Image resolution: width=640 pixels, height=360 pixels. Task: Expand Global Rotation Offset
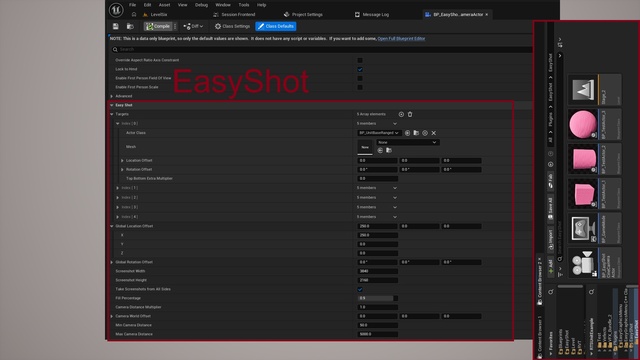111,262
